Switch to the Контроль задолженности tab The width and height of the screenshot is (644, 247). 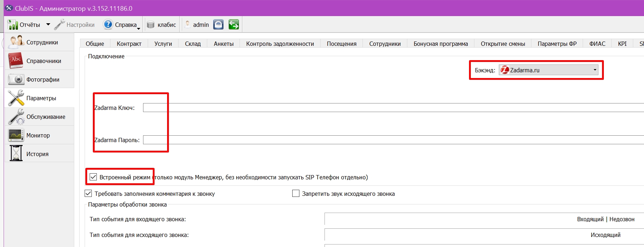click(280, 44)
